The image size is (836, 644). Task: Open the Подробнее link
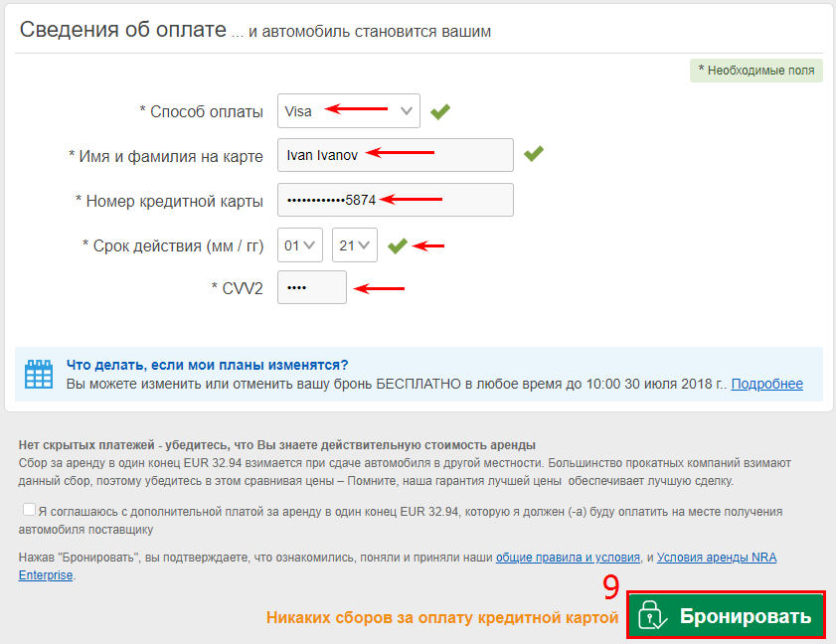click(766, 384)
